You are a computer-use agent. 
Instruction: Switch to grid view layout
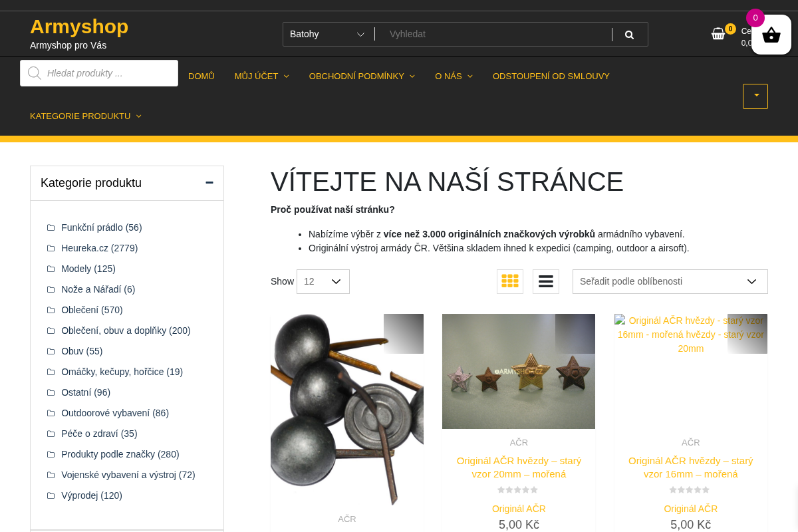510,281
